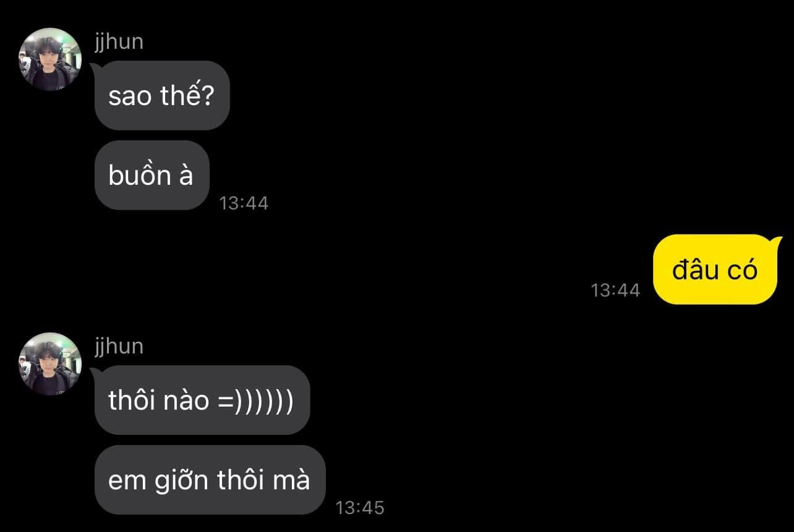Image resolution: width=794 pixels, height=532 pixels.
Task: Click the jjhun username above 'thôi nào'
Action: (119, 346)
